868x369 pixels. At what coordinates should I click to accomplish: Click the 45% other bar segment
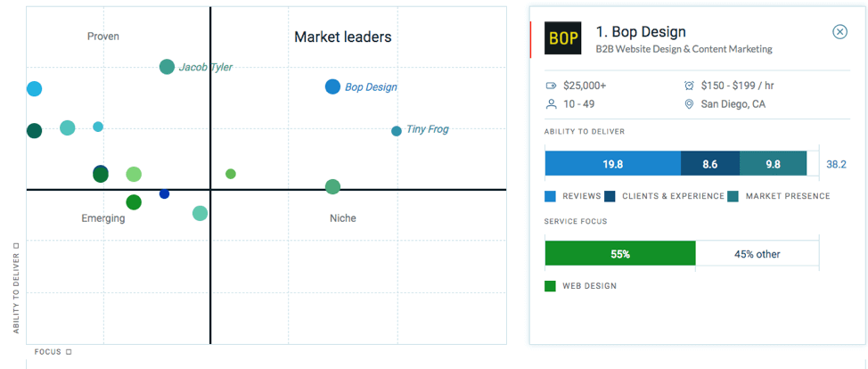pyautogui.click(x=757, y=254)
